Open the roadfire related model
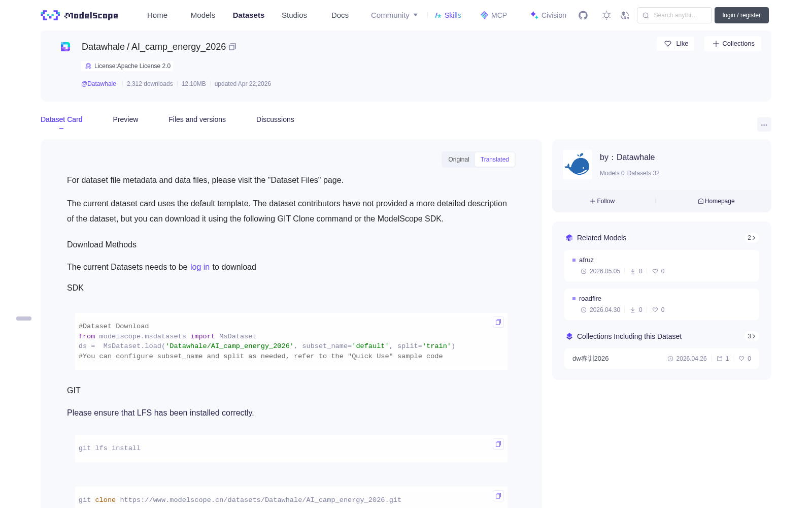Viewport: 812px width, 508px height. coord(662,304)
